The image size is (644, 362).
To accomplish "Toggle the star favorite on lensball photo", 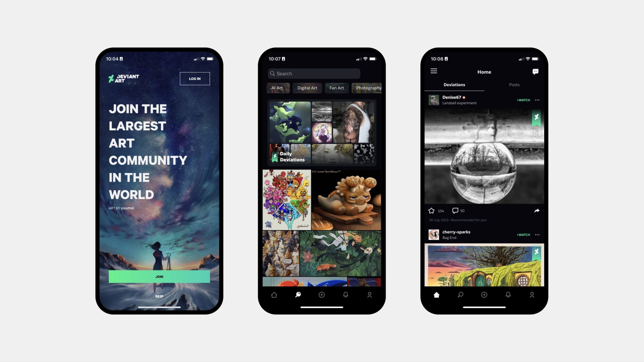I will 431,210.
